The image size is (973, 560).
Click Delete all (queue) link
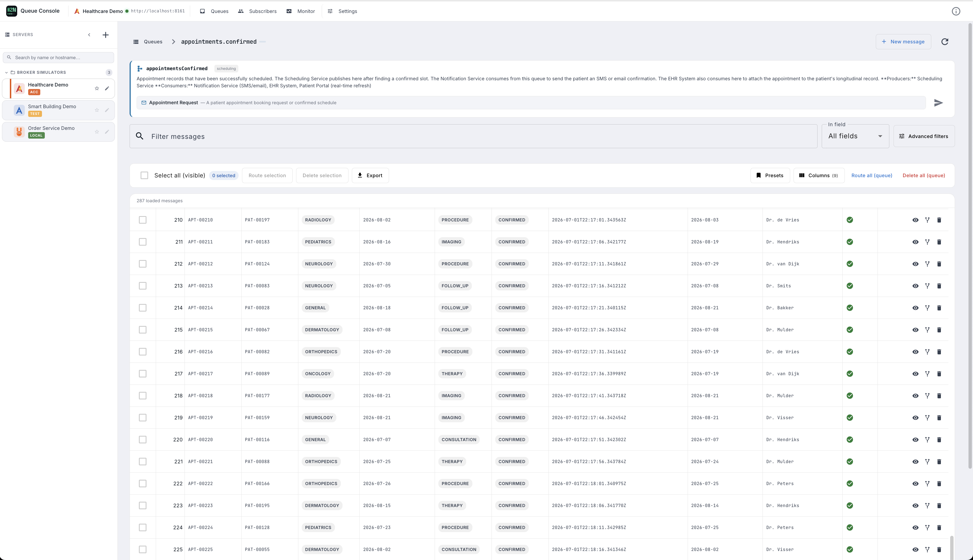click(923, 175)
